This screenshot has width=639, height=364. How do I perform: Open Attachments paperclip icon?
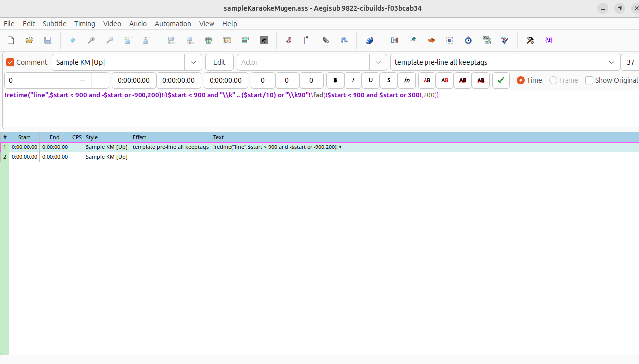[326, 40]
